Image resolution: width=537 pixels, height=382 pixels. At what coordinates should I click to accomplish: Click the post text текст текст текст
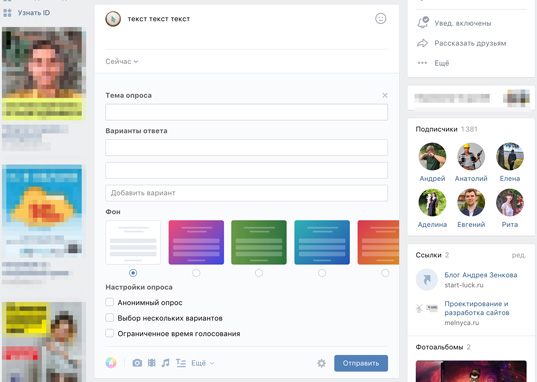pyautogui.click(x=159, y=19)
